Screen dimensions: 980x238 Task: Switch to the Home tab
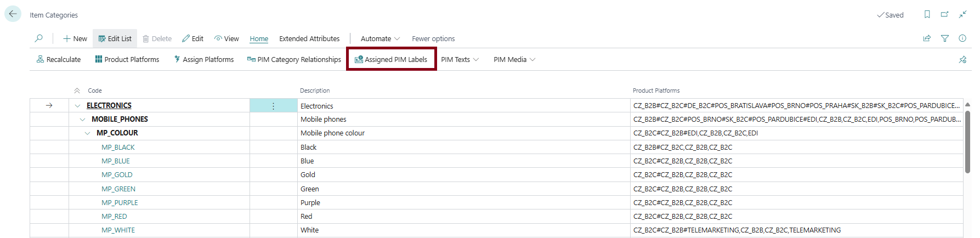259,38
